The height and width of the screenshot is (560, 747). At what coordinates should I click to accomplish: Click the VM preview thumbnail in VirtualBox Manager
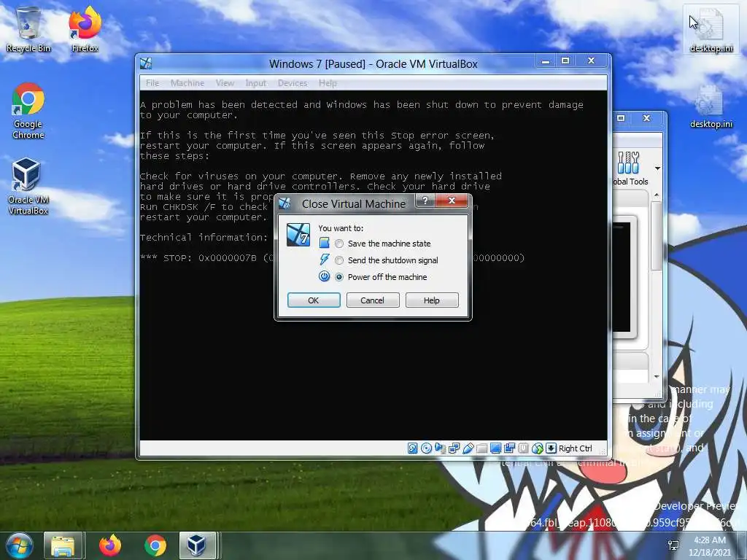pyautogui.click(x=622, y=277)
